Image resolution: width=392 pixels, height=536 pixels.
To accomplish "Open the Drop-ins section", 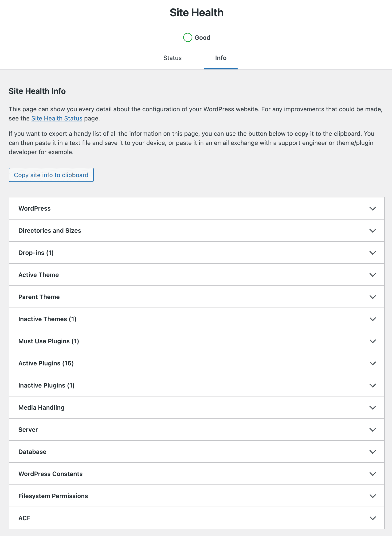I will point(196,252).
